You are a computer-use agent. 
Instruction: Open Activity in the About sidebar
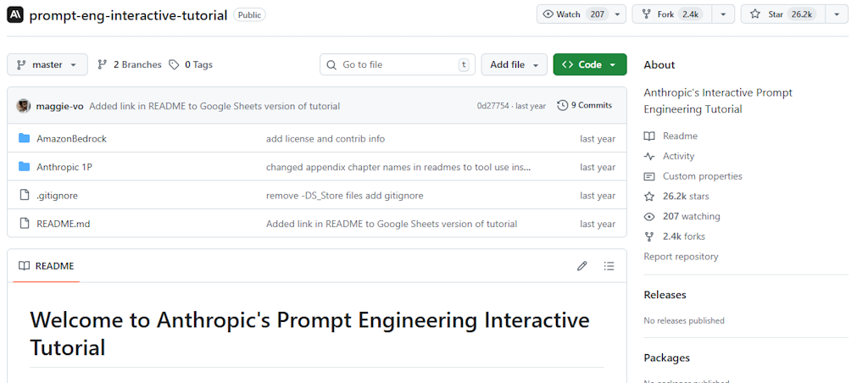678,156
